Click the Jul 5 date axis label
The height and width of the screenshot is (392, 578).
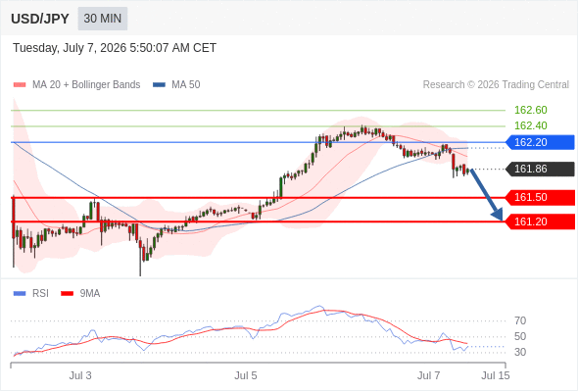246,375
